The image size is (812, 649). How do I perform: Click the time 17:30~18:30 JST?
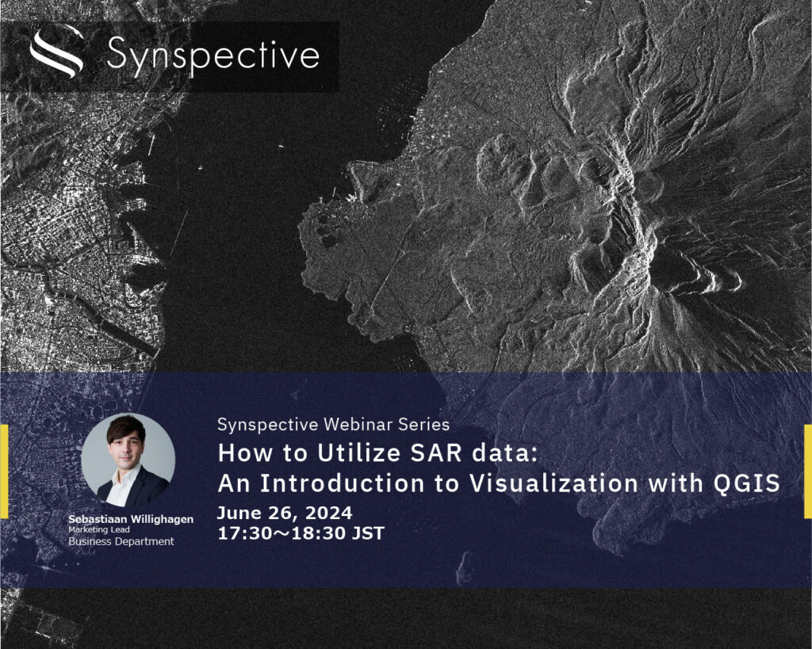pos(301,533)
